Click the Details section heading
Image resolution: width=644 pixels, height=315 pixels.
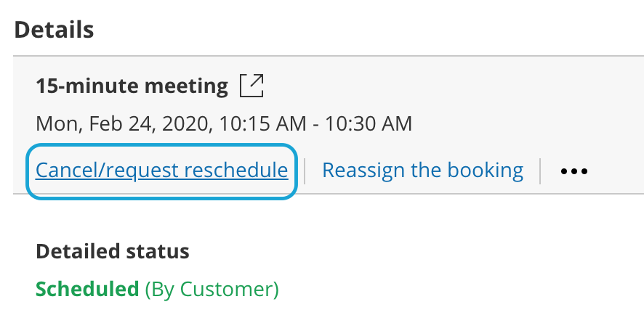pos(54,30)
